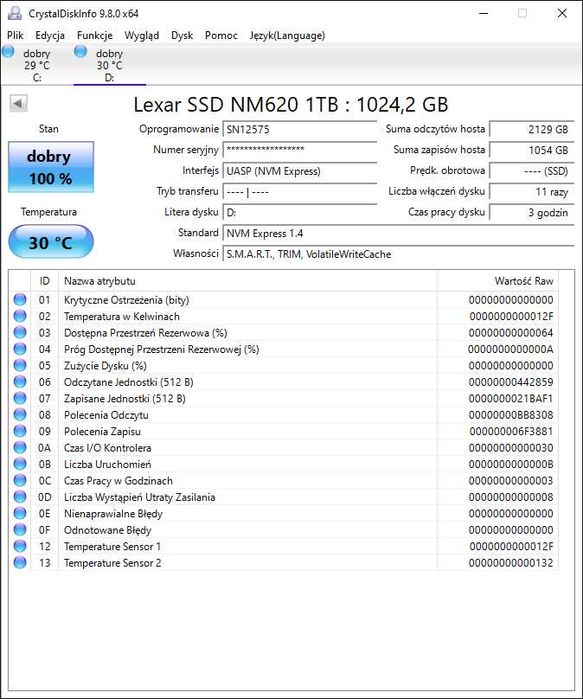Click status orb of attribute 0D Utraty Zasilania

pos(20,497)
